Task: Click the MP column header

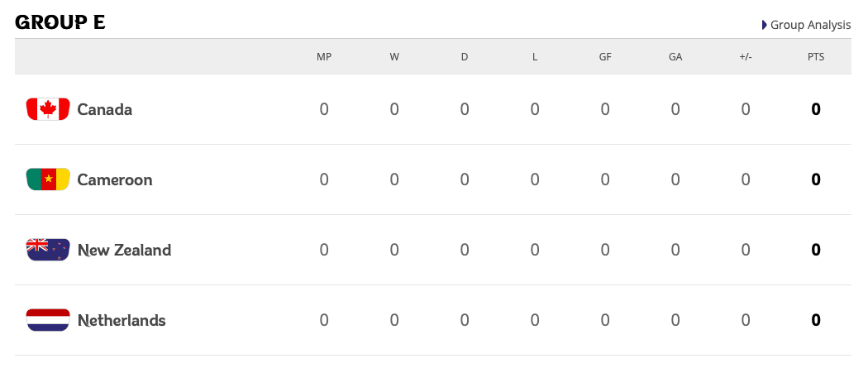Action: click(324, 57)
